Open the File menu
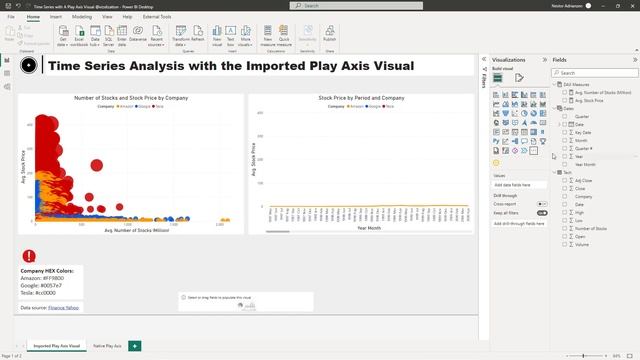Screen dimensions: 640x360 pos(11,17)
